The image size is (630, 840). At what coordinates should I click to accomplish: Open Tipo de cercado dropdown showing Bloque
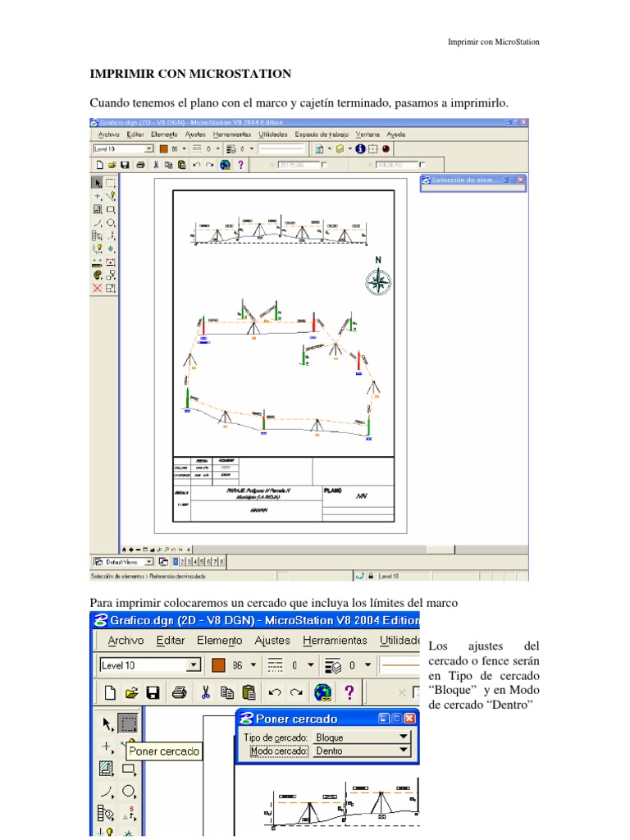click(x=362, y=737)
